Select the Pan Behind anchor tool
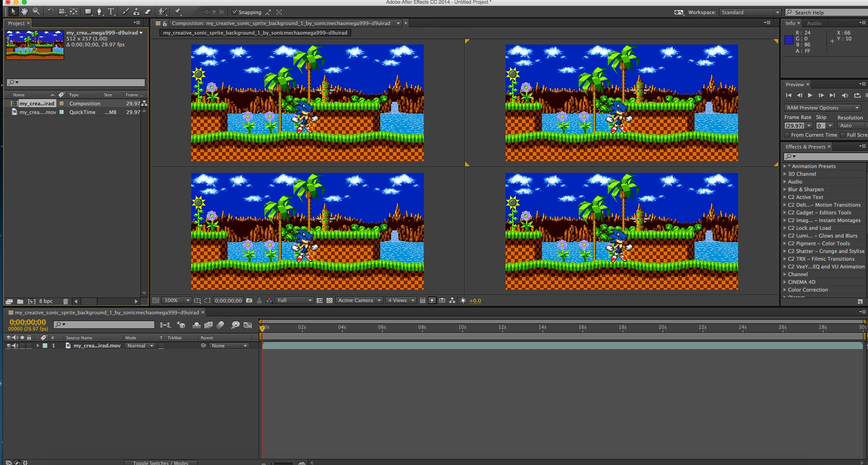Viewport: 868px width, 465px height. tap(74, 12)
